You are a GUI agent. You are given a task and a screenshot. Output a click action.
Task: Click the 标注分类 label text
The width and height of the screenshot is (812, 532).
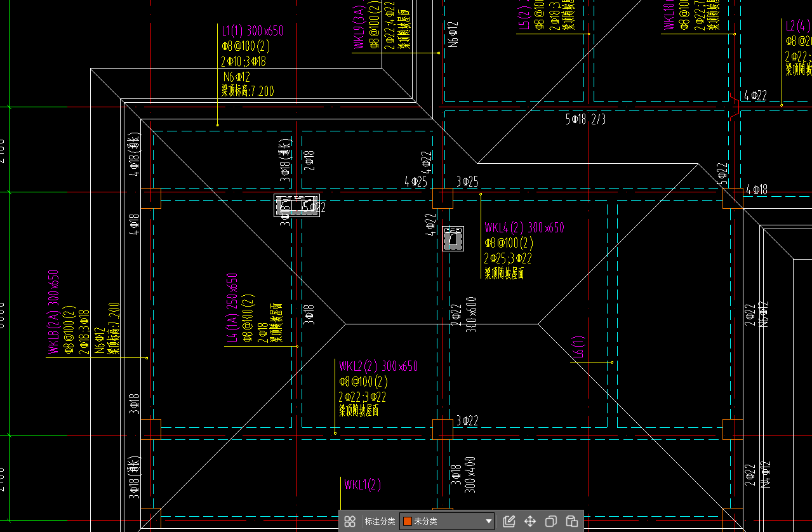click(x=380, y=522)
